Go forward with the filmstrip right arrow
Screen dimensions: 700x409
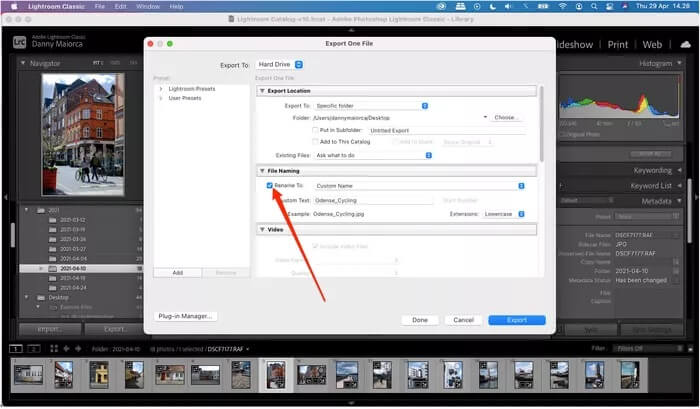tap(78, 349)
